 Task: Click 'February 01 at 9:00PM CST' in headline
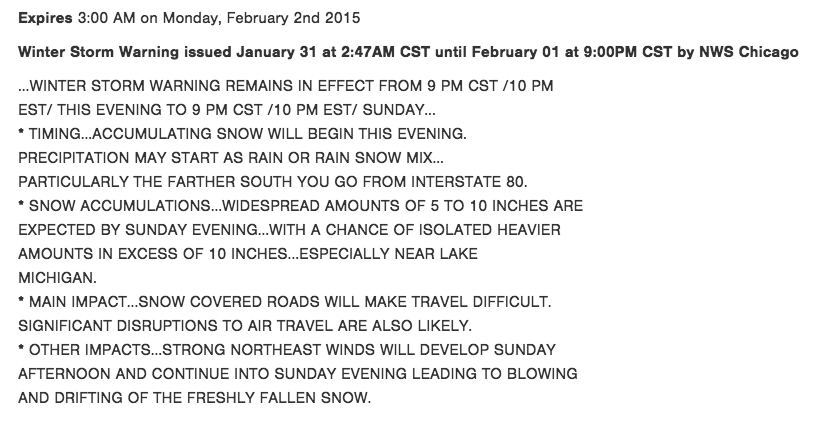(x=570, y=52)
